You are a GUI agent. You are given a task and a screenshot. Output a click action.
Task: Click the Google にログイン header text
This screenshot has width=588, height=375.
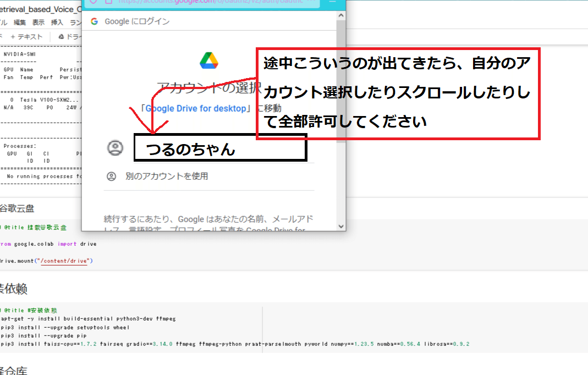click(138, 21)
